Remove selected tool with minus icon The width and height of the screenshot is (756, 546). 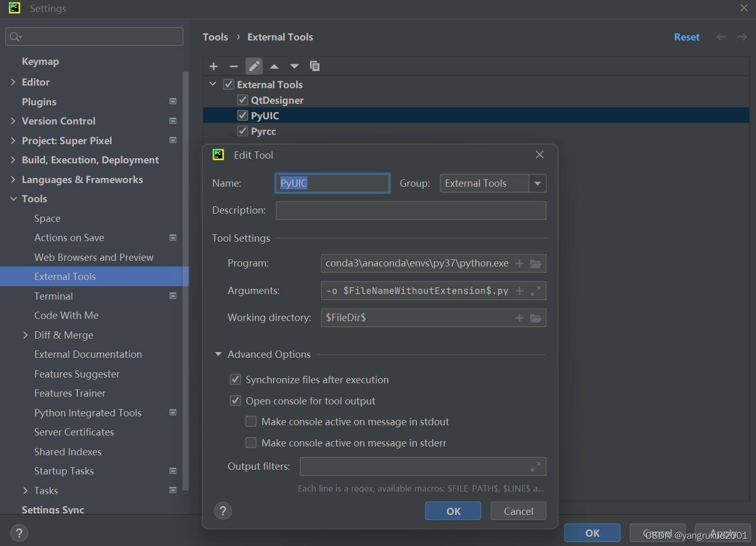234,66
